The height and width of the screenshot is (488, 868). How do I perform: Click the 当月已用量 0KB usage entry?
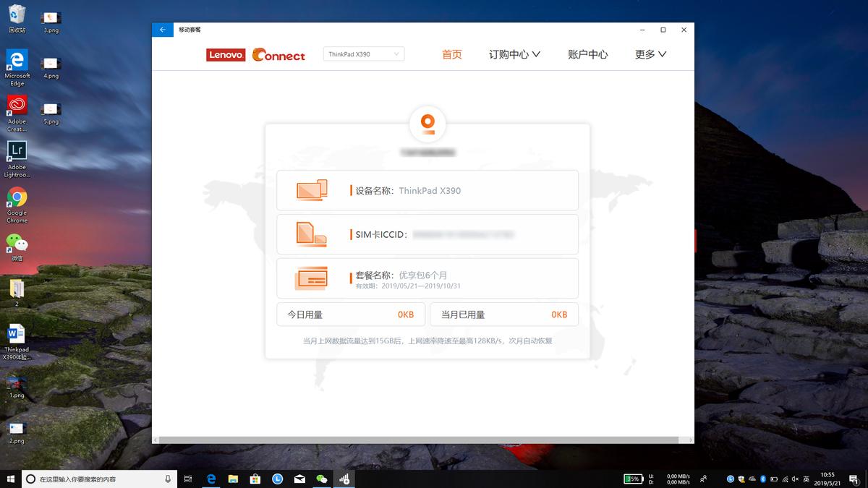504,314
